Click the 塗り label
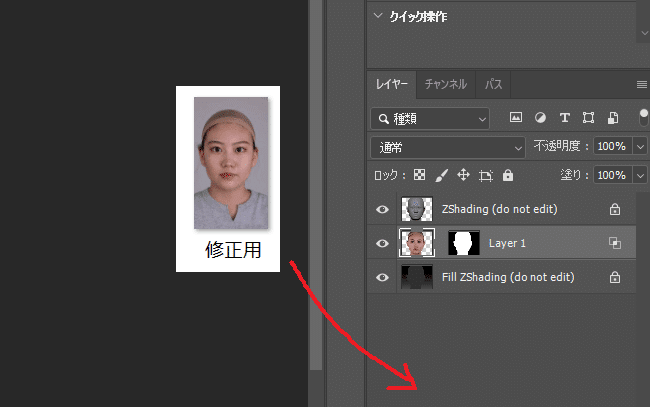 click(571, 175)
